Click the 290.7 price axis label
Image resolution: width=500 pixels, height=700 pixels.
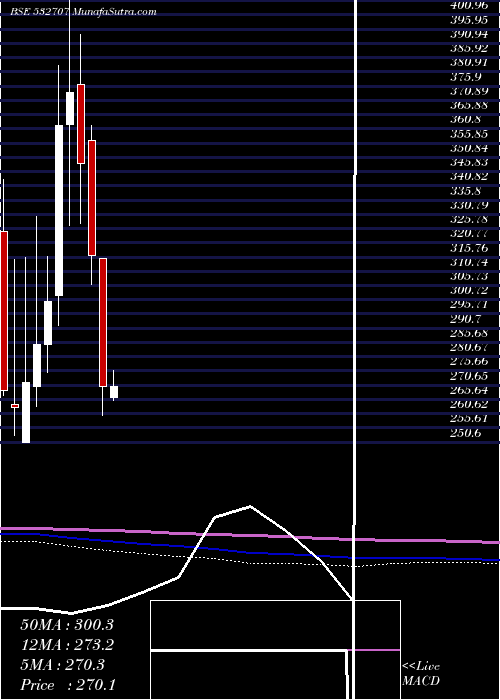click(x=467, y=319)
